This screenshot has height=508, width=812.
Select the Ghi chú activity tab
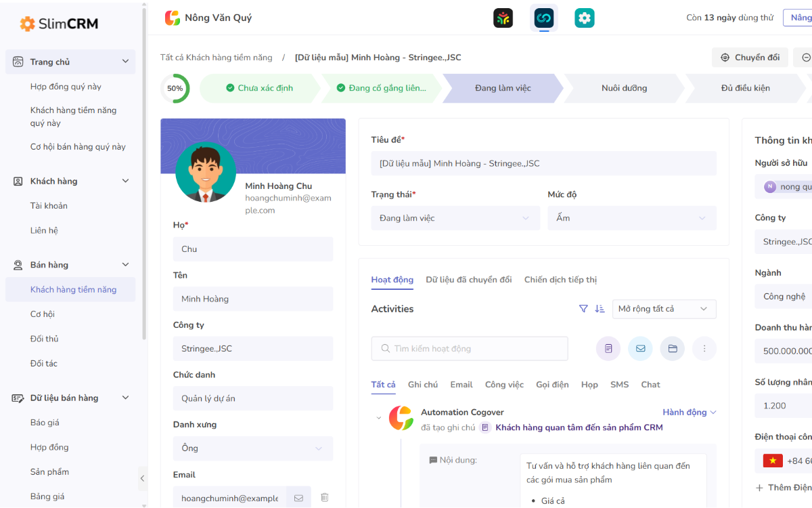423,385
